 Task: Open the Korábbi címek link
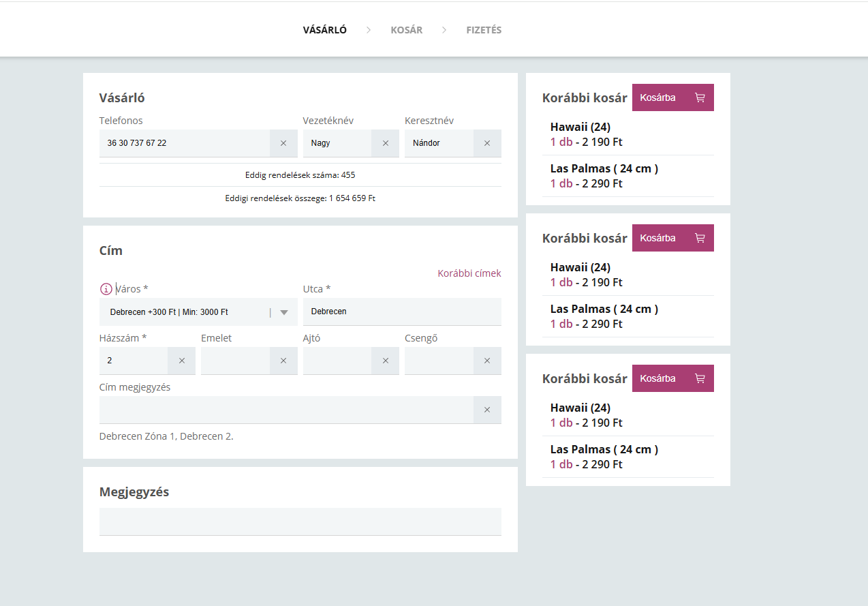pyautogui.click(x=469, y=273)
